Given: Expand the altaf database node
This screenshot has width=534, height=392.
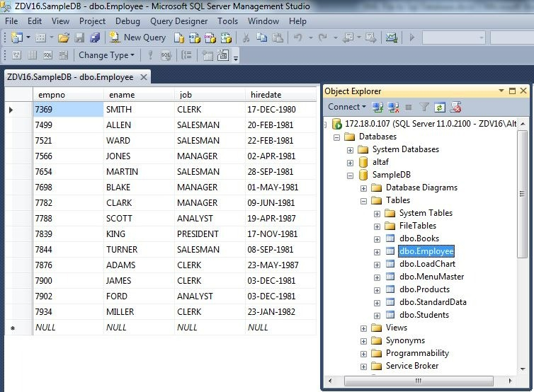Looking at the screenshot, I should pyautogui.click(x=350, y=163).
